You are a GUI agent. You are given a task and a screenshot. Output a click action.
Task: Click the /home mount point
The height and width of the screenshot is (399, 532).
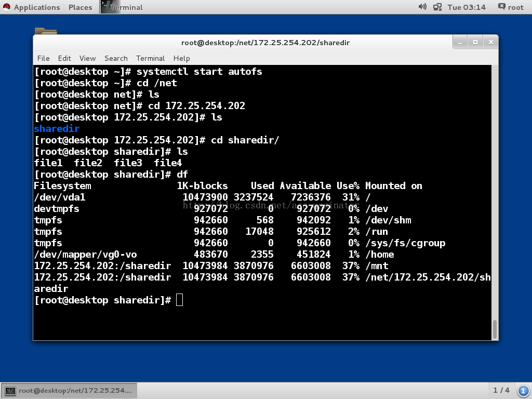[379, 255]
